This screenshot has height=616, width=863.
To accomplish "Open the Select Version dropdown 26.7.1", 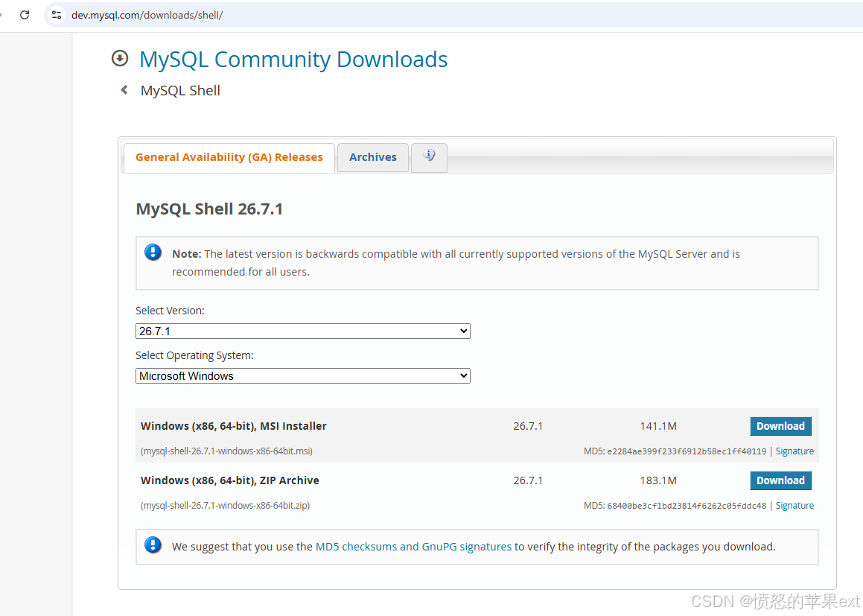I will tap(303, 331).
